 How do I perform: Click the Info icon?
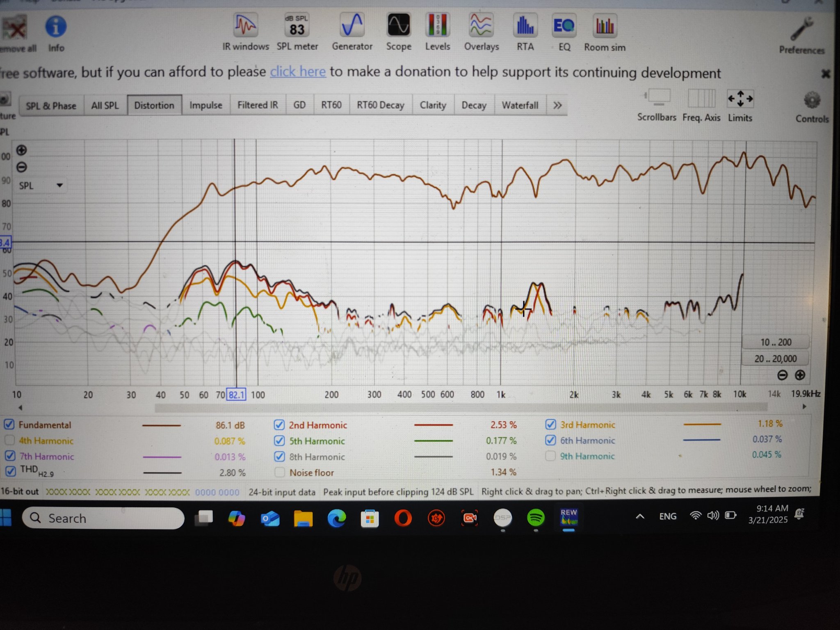(x=56, y=27)
